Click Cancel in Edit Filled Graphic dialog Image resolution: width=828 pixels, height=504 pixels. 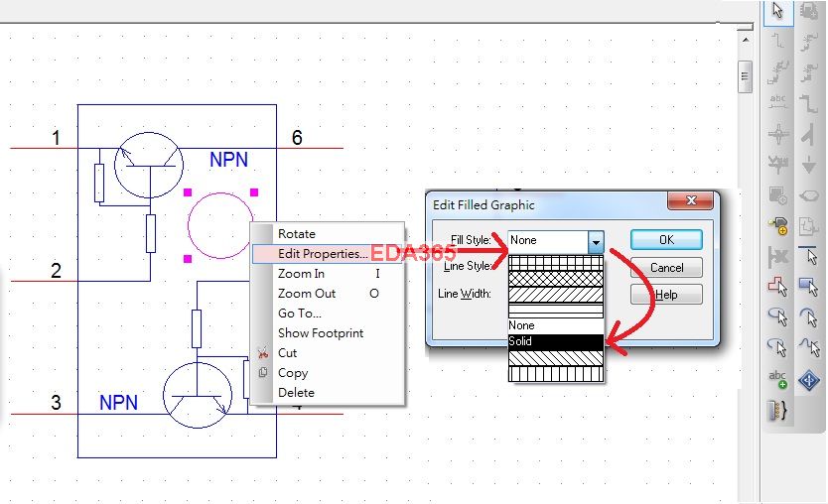666,268
